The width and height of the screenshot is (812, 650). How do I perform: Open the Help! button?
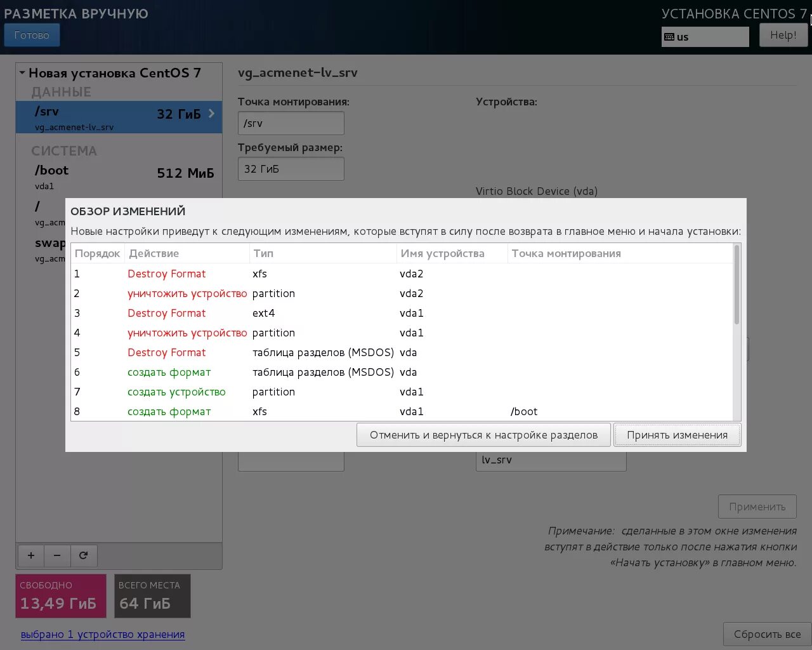point(783,35)
